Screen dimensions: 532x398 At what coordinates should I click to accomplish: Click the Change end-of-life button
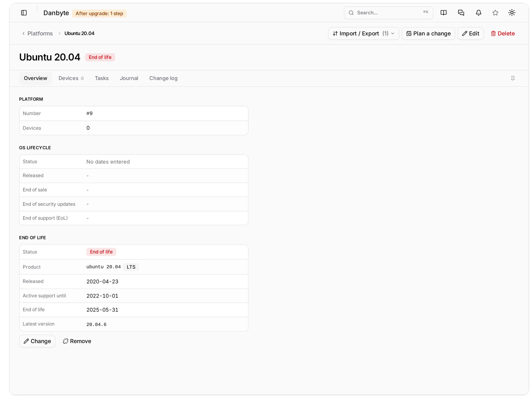tap(37, 341)
